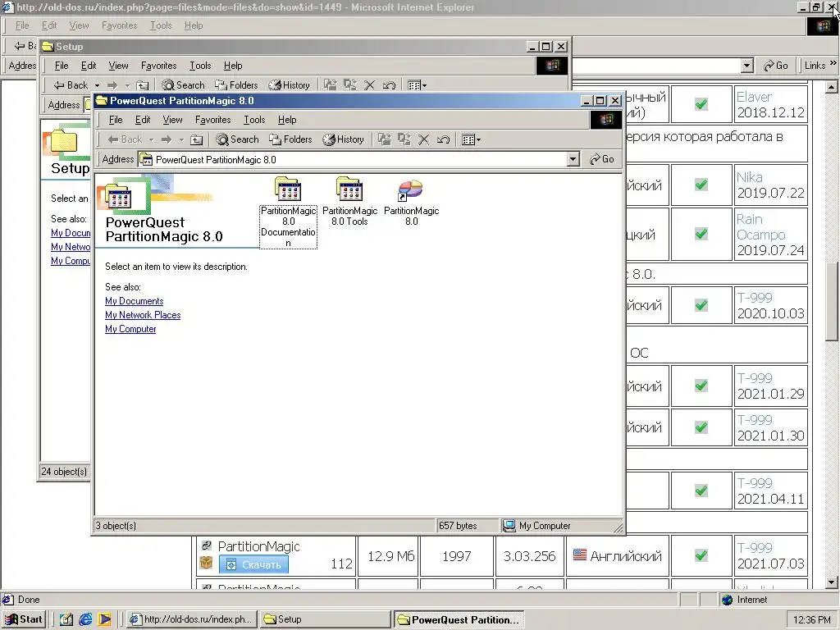
Task: Open File menu in Internet Explorer
Action: click(22, 25)
